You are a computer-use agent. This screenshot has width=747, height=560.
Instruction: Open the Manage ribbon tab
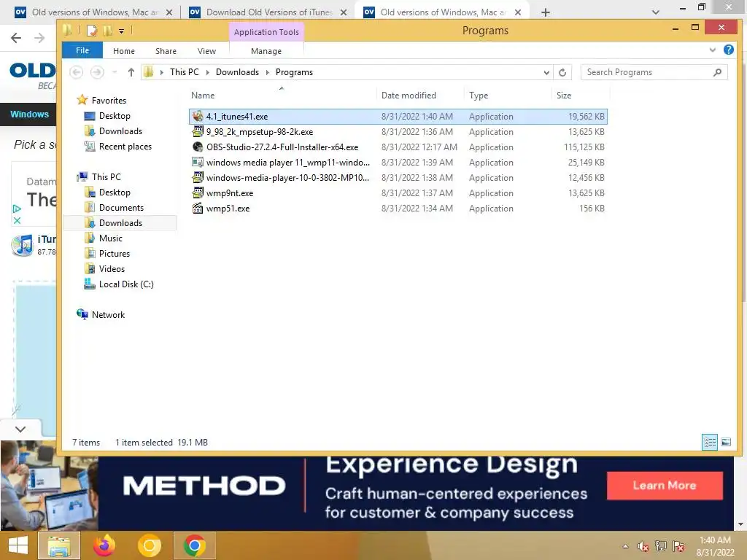pyautogui.click(x=266, y=51)
